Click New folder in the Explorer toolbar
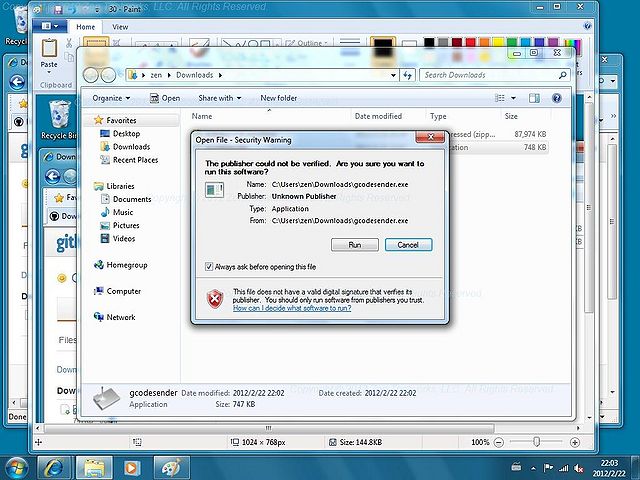The image size is (640, 480). tap(279, 98)
